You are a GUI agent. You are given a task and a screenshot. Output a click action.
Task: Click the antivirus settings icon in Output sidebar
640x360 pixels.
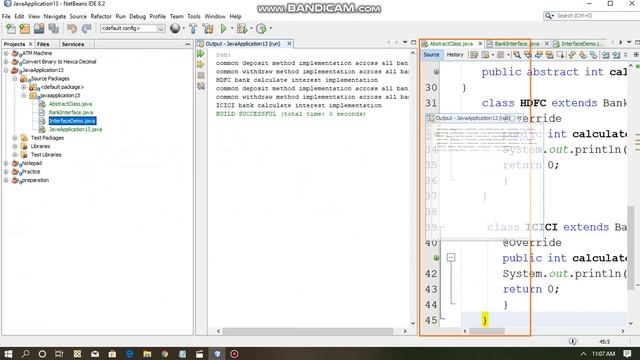[x=201, y=86]
